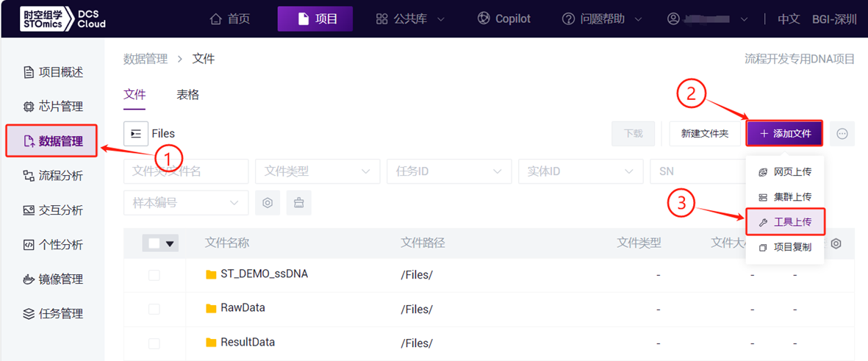Expand the 公共库 menu
The height and width of the screenshot is (361, 868).
point(410,19)
